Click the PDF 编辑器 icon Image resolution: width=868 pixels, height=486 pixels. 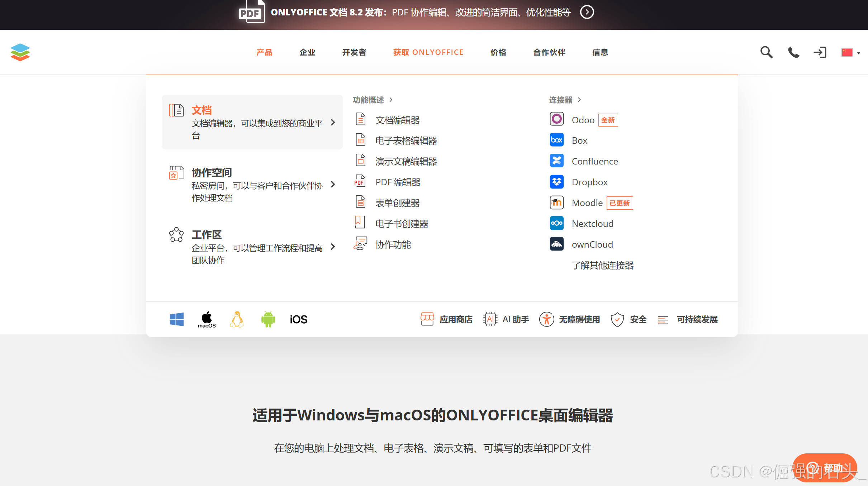pyautogui.click(x=360, y=181)
